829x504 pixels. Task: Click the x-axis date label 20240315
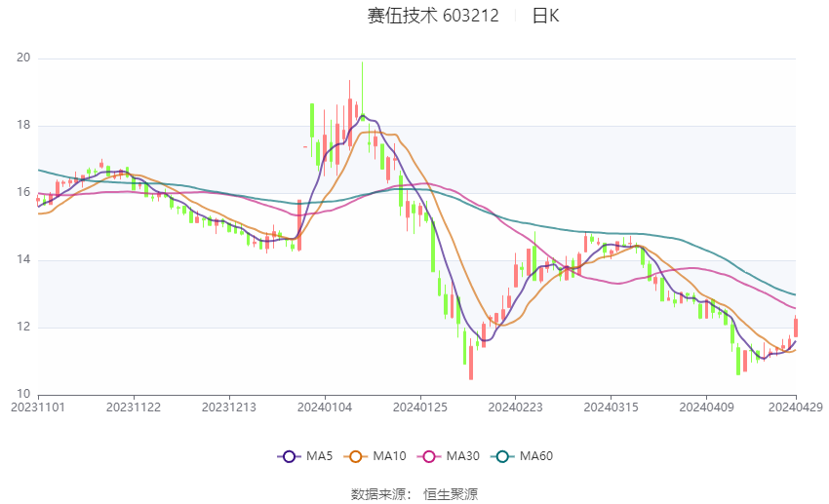point(612,407)
